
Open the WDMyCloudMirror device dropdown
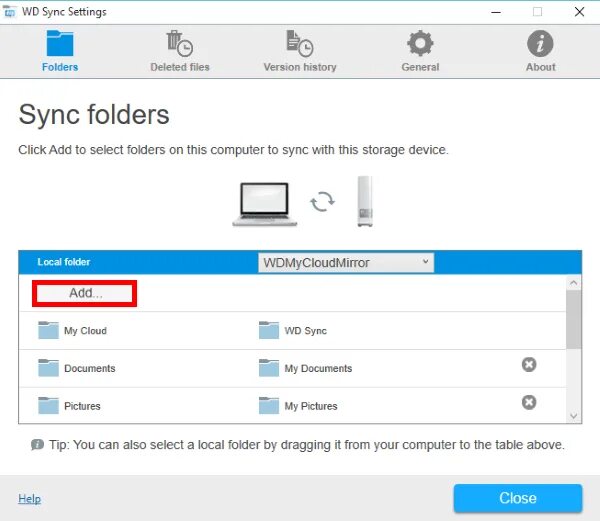346,263
